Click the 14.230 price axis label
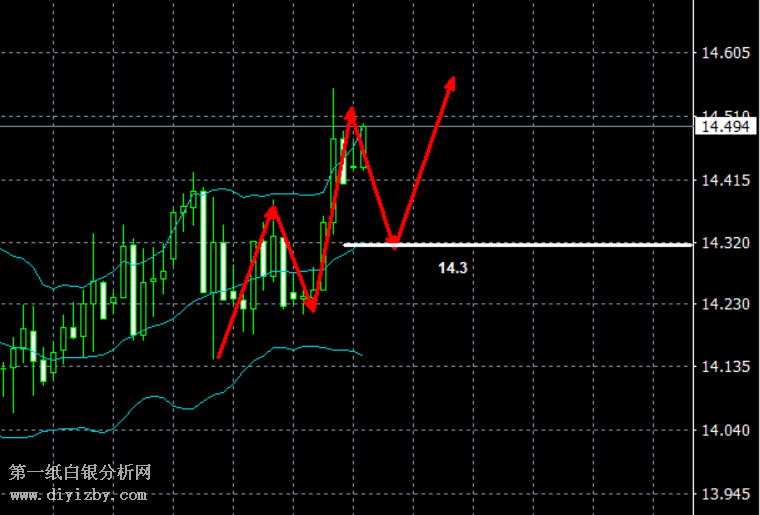Image resolution: width=760 pixels, height=515 pixels. (724, 304)
